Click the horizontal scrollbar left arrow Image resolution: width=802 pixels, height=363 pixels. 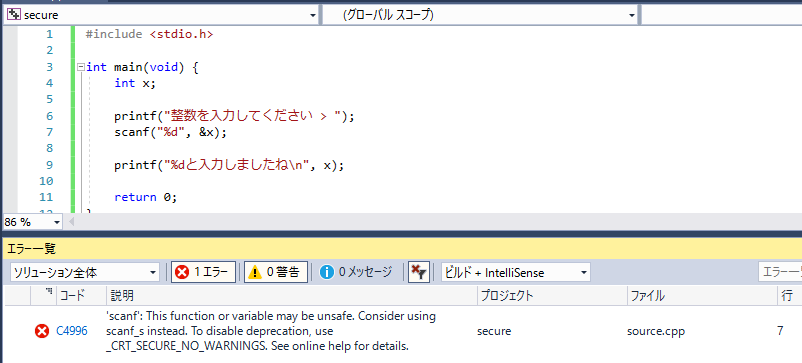tap(72, 222)
